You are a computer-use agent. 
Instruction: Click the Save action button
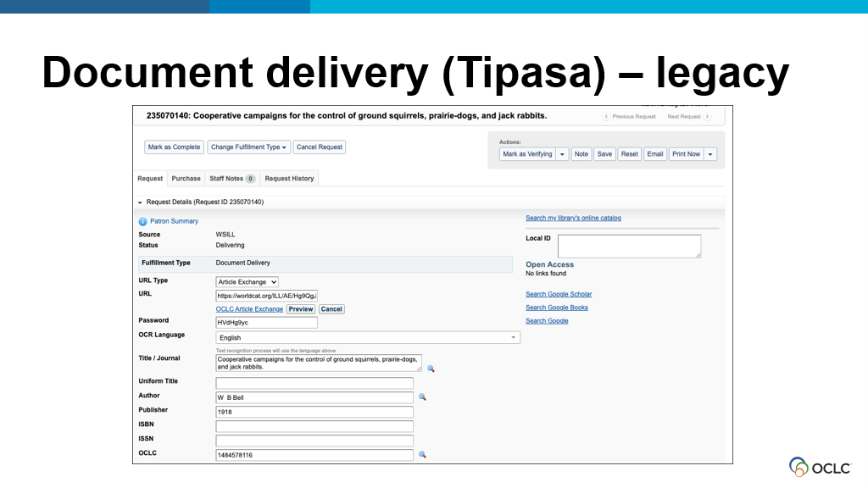coord(604,154)
